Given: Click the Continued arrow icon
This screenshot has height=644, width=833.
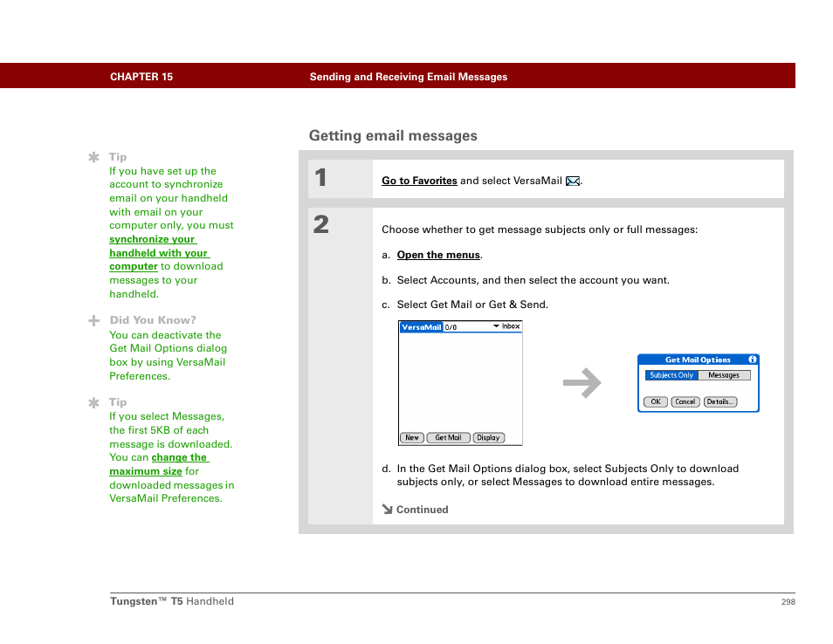Looking at the screenshot, I should 387,509.
